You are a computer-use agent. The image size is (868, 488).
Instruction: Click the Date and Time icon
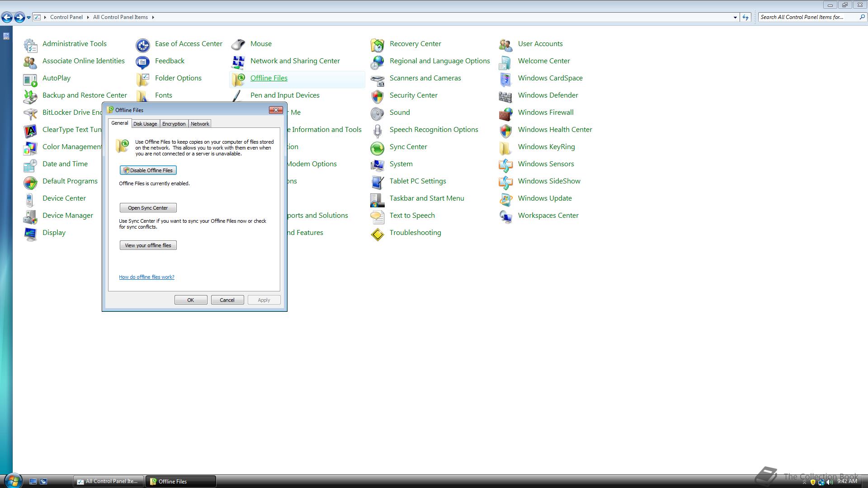pyautogui.click(x=30, y=165)
